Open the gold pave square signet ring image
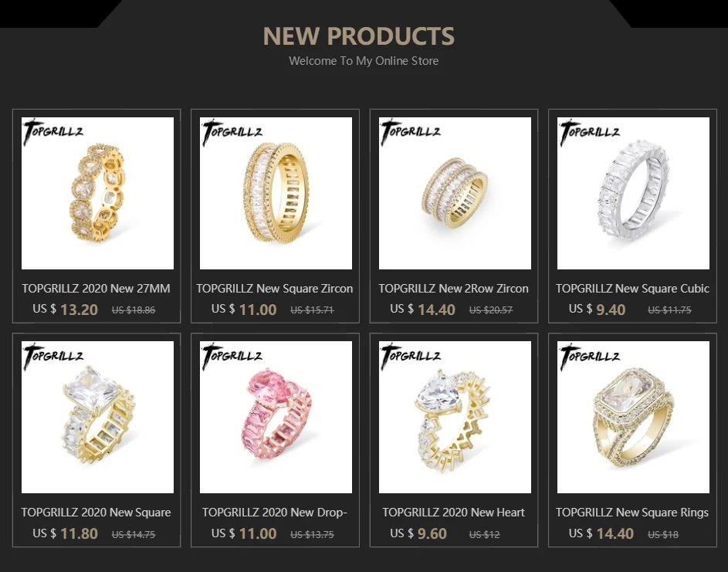728x572 pixels. 633,417
